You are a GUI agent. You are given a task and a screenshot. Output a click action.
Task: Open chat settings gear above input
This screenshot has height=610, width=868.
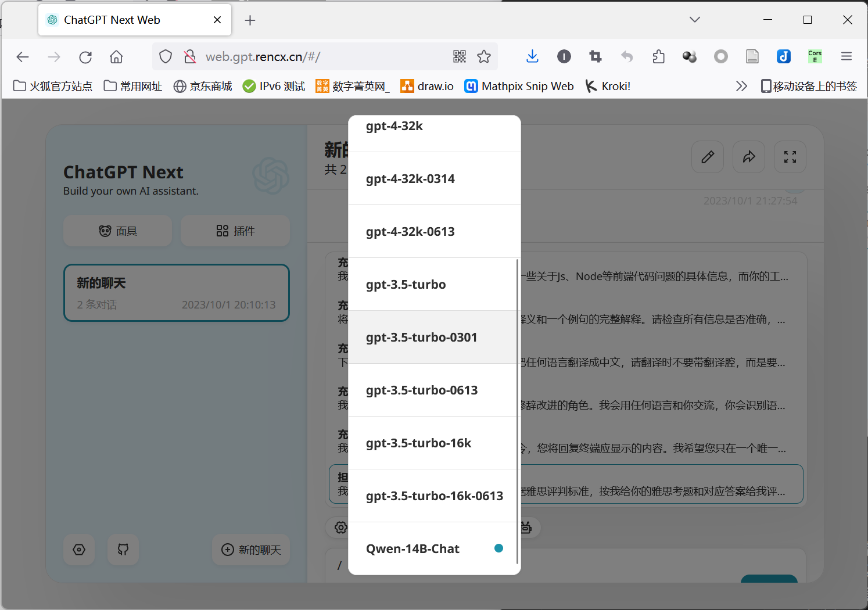340,528
